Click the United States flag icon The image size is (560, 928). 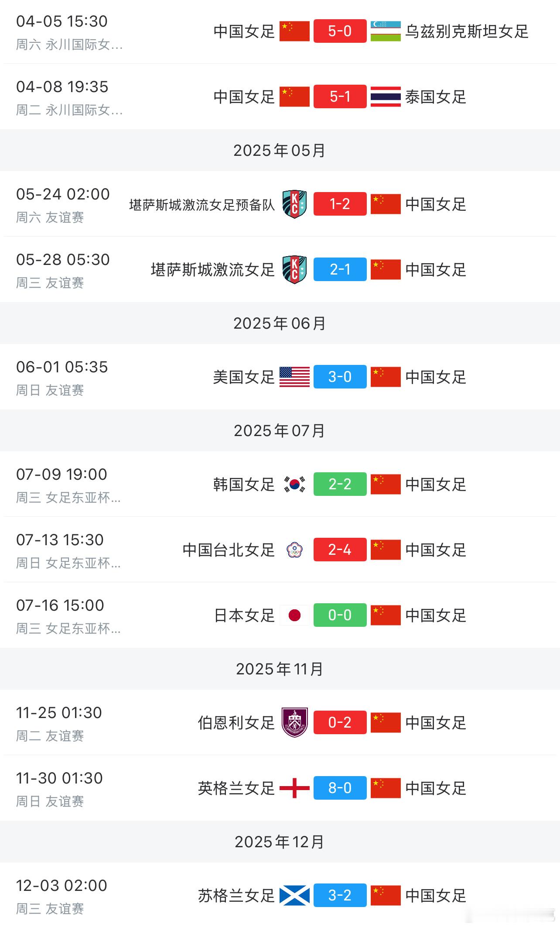(x=294, y=377)
